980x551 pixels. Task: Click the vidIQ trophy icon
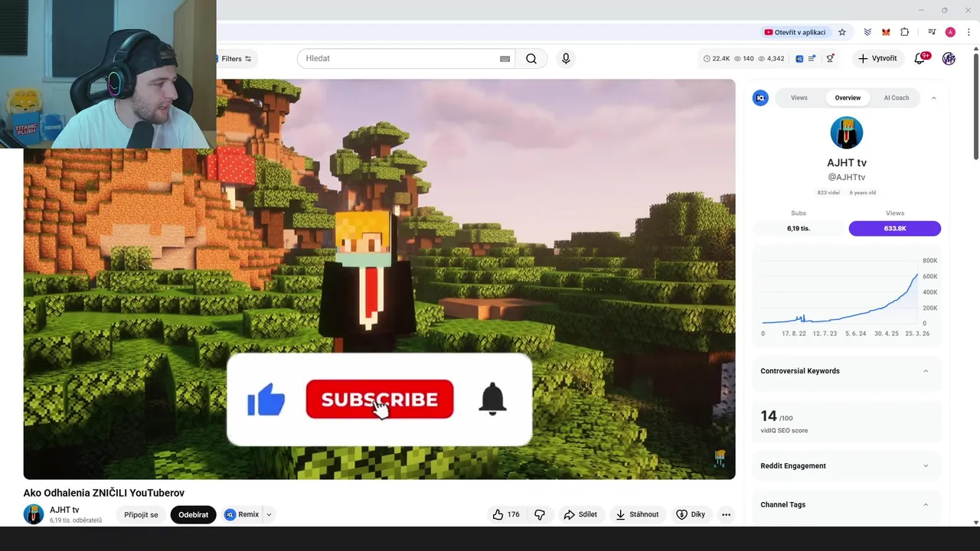[830, 58]
